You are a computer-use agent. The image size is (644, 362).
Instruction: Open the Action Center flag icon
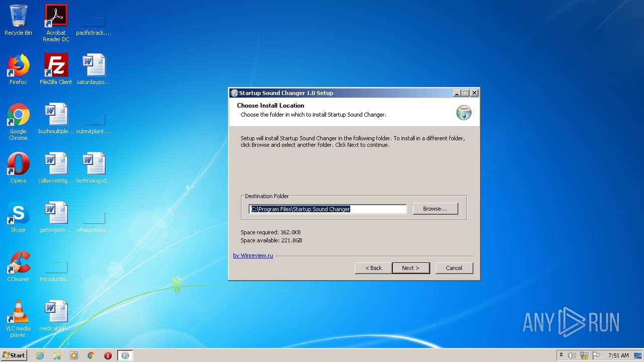[x=596, y=355]
